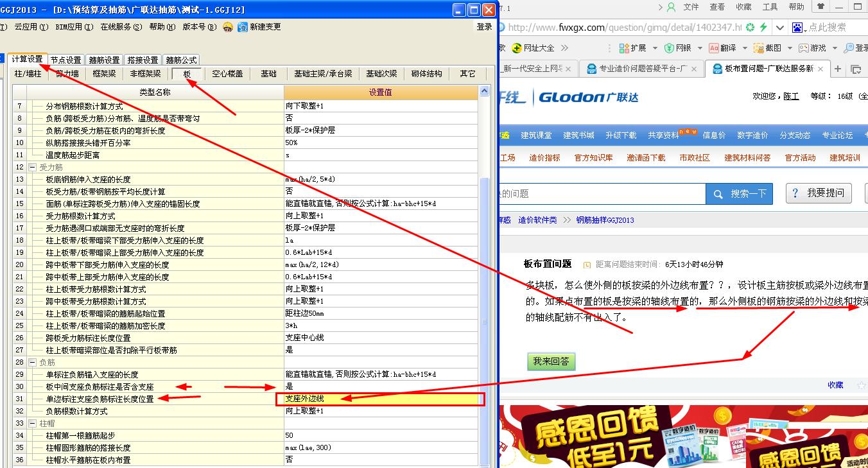Open the 在线服务(S) menu
This screenshot has height=468, width=868.
click(x=121, y=27)
